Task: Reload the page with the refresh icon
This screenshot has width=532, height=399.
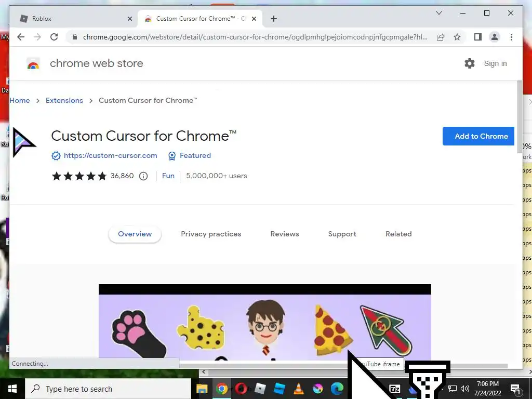Action: click(54, 37)
